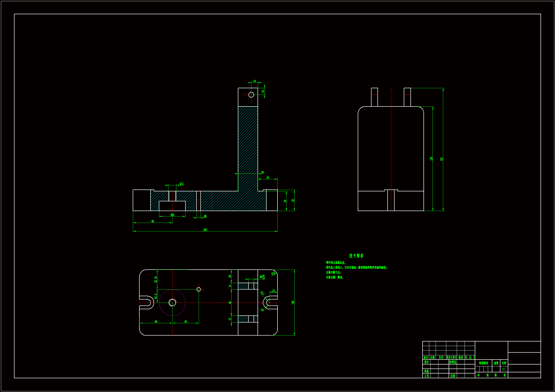
Task: Click the 阶段标记 cell in title block
Action: click(484, 363)
